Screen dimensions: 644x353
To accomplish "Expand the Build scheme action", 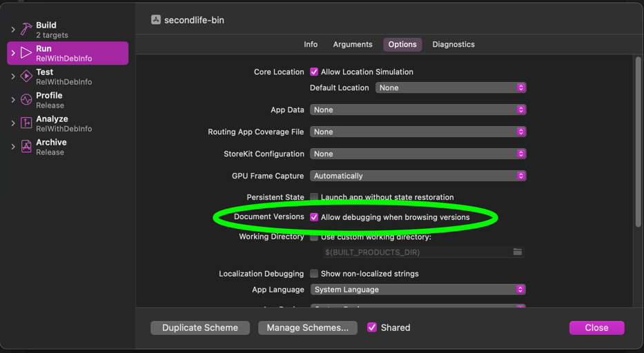I will pos(13,30).
